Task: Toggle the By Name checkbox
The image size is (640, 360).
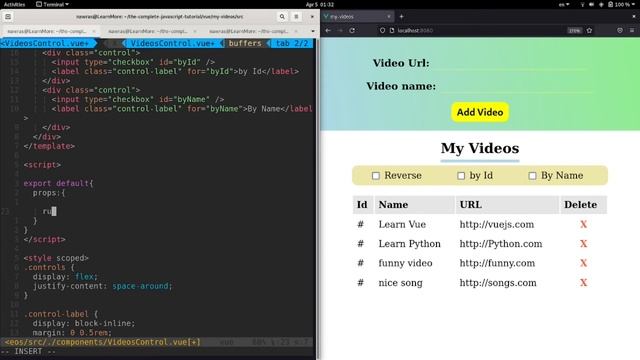Action: click(x=532, y=176)
